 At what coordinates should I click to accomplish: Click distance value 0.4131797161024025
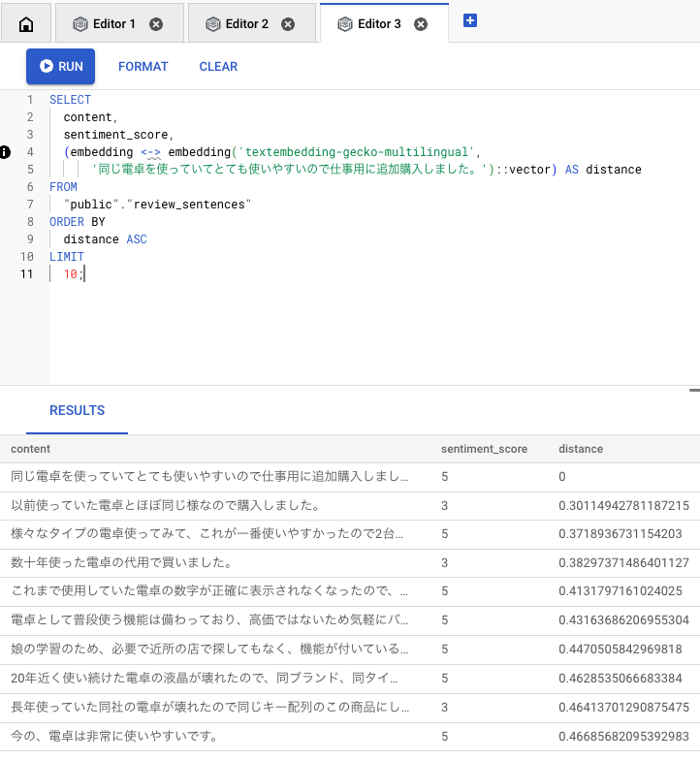620,591
